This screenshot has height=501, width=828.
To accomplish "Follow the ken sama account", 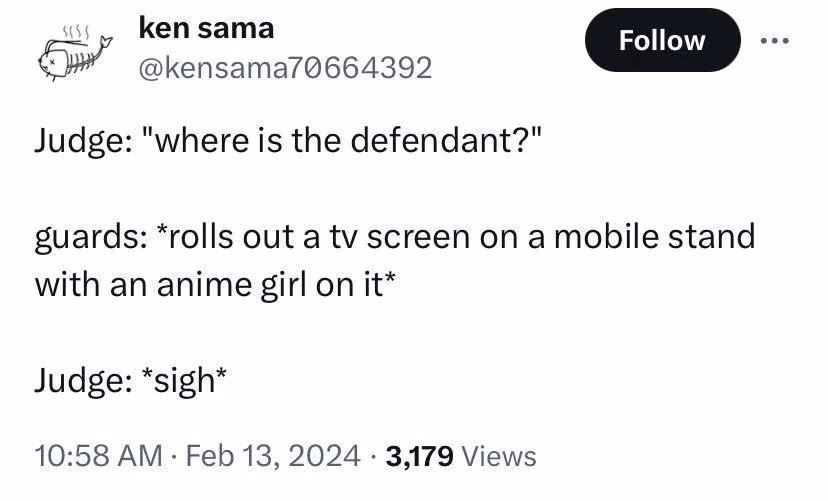I will tap(662, 40).
